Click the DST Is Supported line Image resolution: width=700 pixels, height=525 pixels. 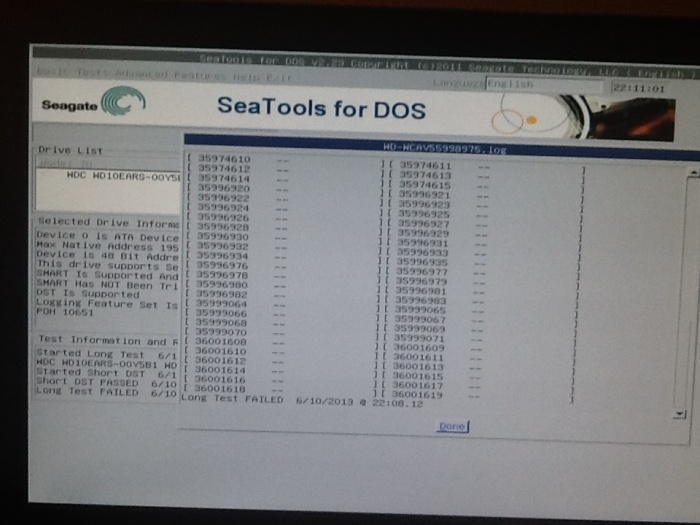point(88,293)
